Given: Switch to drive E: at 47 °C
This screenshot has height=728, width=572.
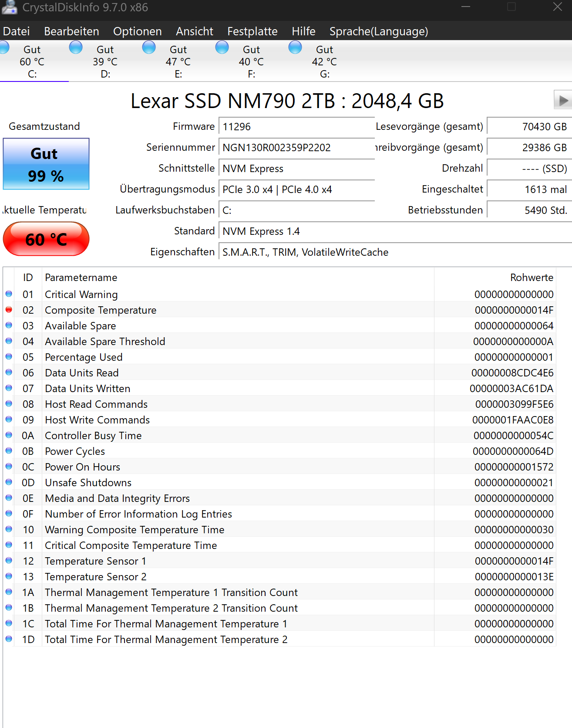Looking at the screenshot, I should pos(178,61).
